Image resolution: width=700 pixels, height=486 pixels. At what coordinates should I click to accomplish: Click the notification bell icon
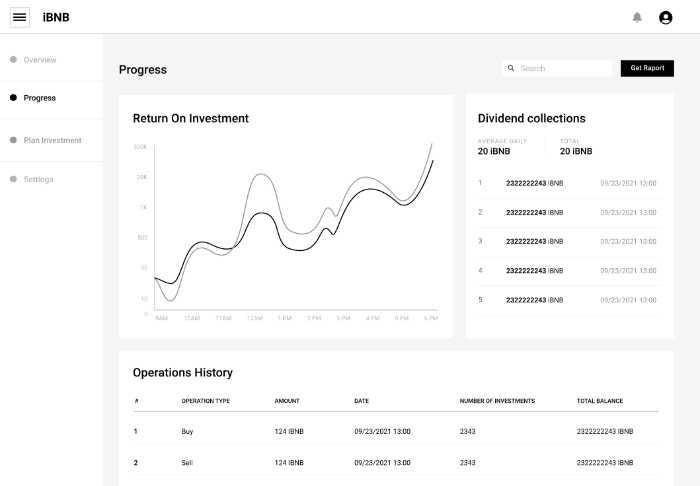click(x=637, y=17)
